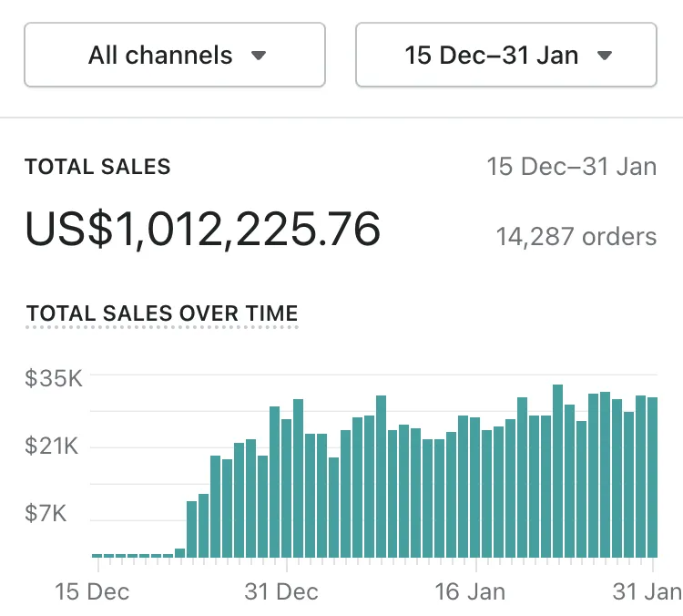Open the Total Sales Over Time report link
The image size is (683, 616).
(162, 314)
